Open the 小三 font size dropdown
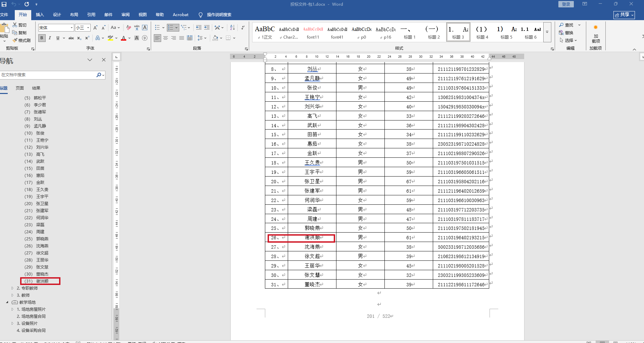Image resolution: width=644 pixels, height=343 pixels. pos(88,28)
